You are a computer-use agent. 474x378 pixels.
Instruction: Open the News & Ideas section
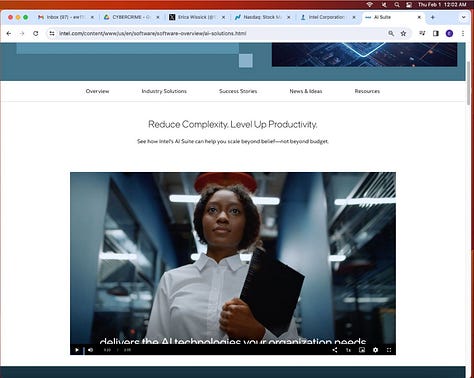click(x=306, y=91)
